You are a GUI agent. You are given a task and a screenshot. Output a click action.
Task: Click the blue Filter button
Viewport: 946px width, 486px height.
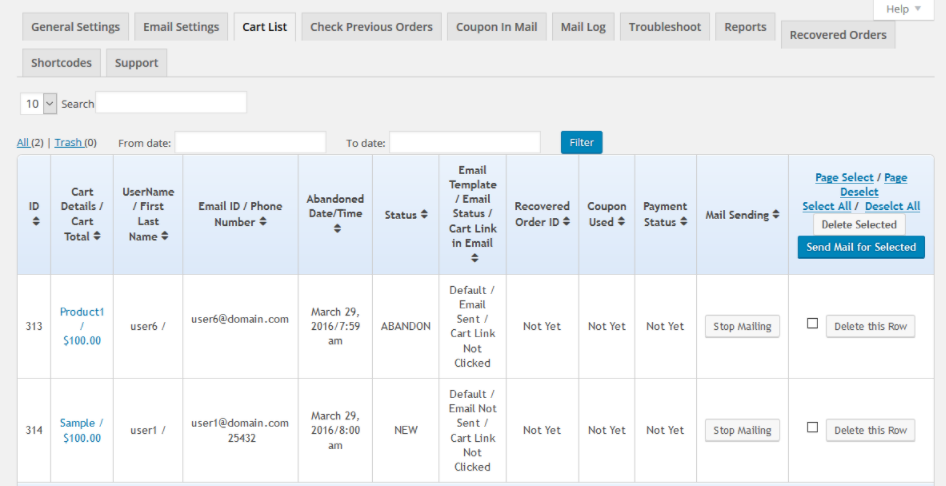click(x=582, y=142)
